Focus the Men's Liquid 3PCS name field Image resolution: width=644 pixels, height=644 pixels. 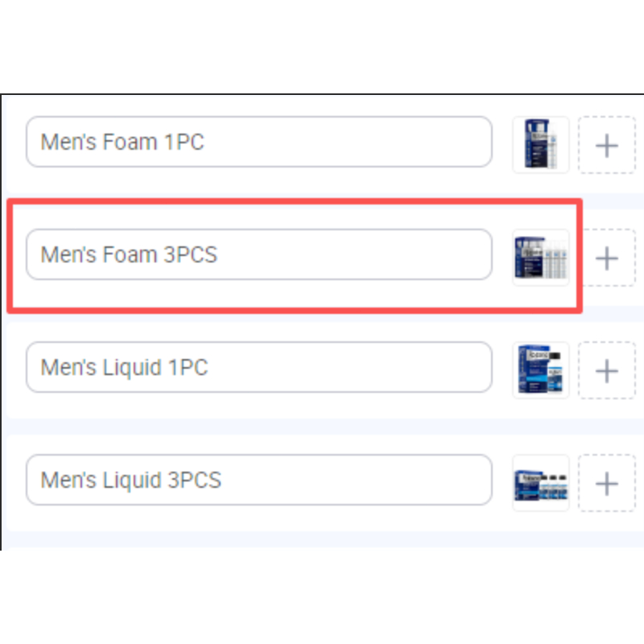click(259, 480)
